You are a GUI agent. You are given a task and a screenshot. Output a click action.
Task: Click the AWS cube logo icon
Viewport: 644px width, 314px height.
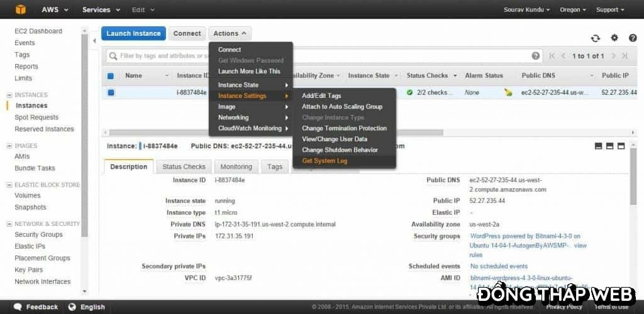[x=20, y=9]
